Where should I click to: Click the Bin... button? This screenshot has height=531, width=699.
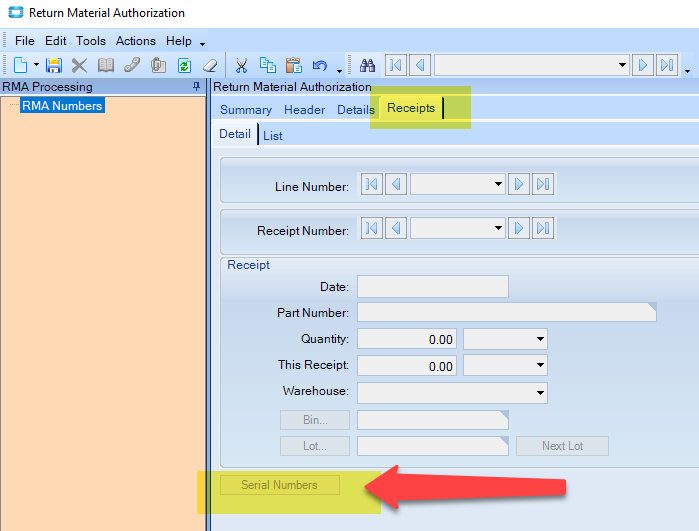pyautogui.click(x=315, y=420)
